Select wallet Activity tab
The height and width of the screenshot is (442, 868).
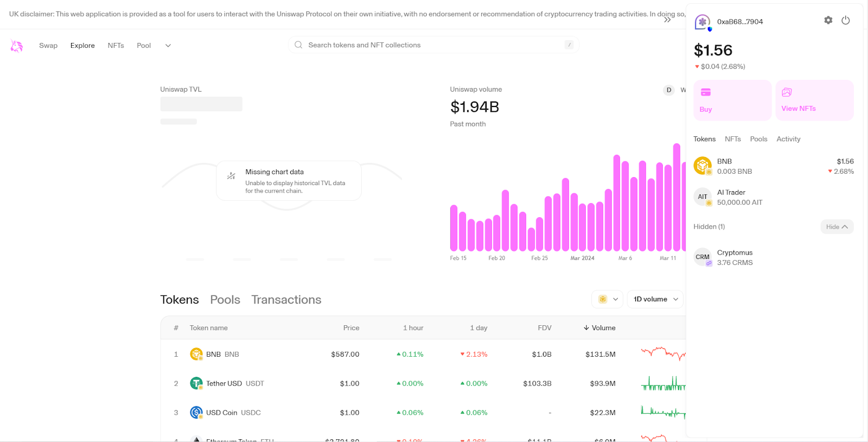[x=788, y=139]
